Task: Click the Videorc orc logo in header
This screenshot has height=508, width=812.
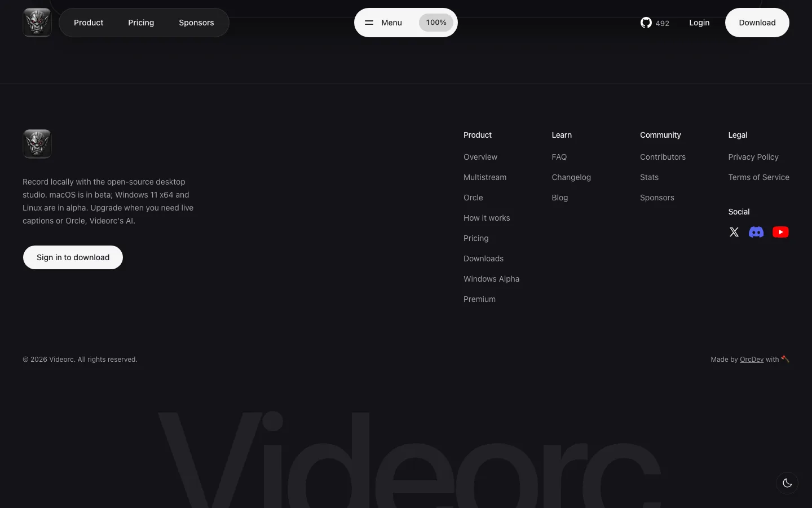Action: click(37, 23)
